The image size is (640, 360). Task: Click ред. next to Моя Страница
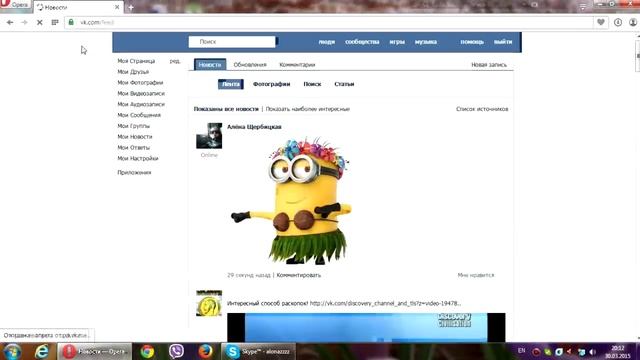coord(175,61)
